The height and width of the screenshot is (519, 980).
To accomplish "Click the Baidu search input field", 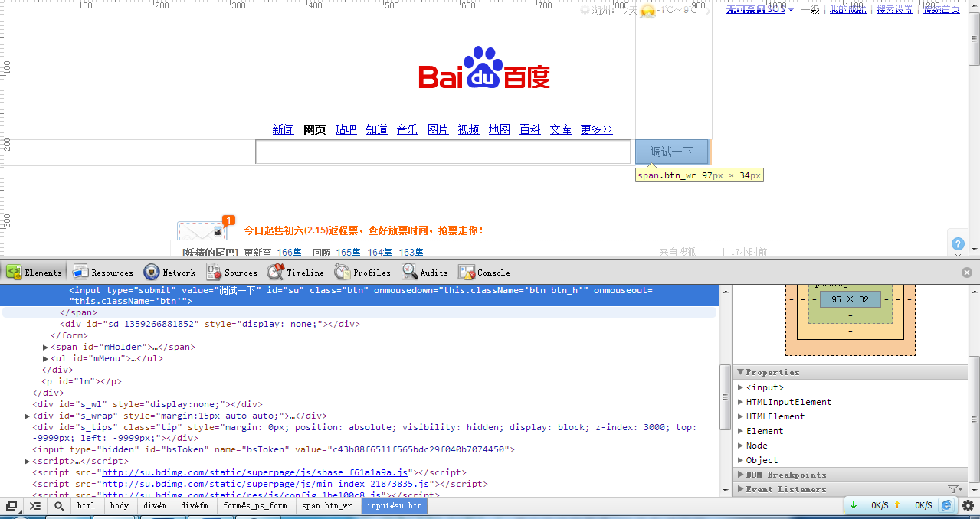I will point(443,152).
